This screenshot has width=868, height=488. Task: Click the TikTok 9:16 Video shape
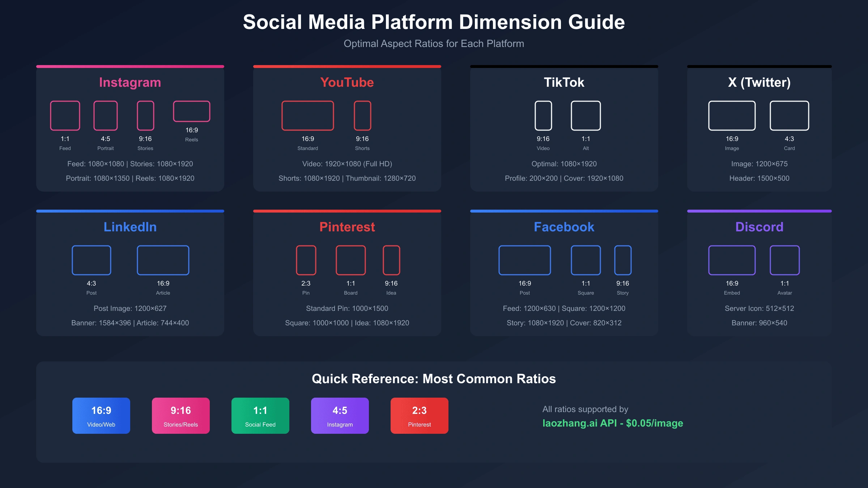pos(543,116)
